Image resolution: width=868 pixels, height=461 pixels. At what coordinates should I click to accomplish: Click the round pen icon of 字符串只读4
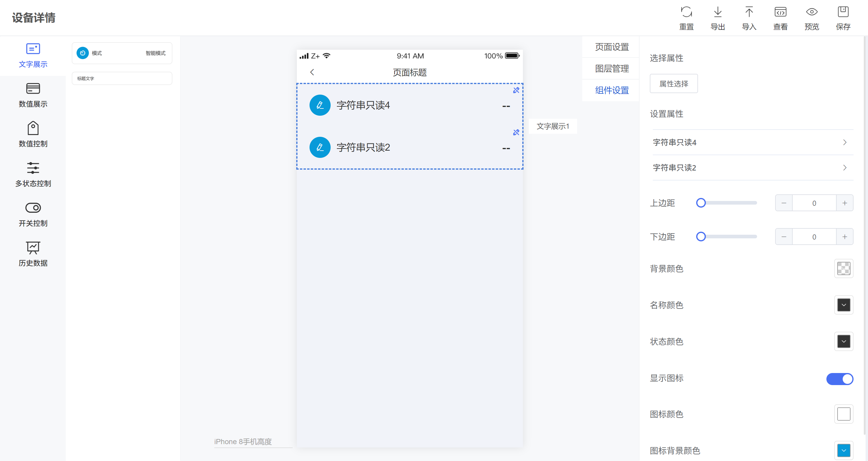point(320,105)
